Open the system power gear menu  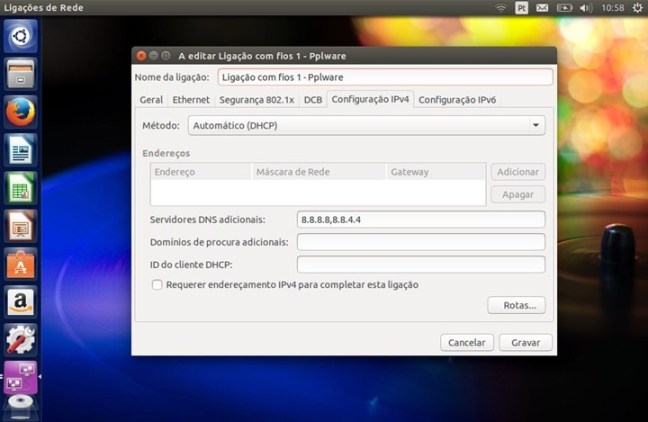pos(636,8)
